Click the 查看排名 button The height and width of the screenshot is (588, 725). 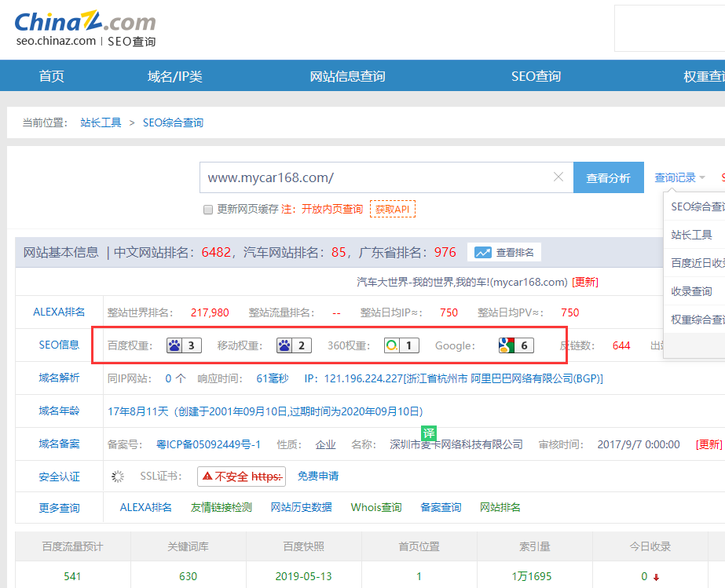click(x=504, y=253)
